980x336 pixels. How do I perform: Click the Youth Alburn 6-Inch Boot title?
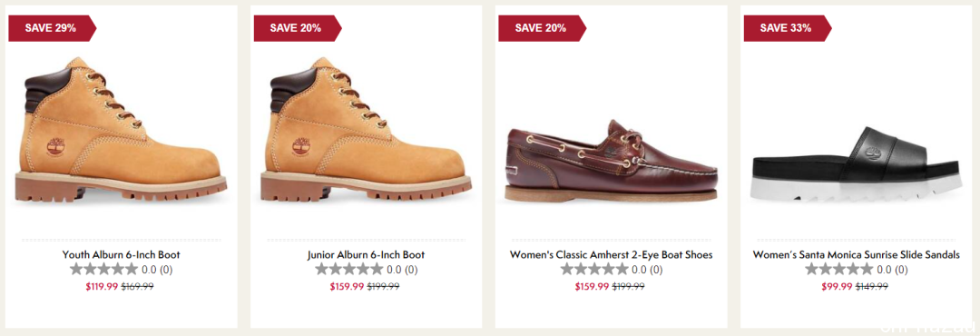[122, 255]
